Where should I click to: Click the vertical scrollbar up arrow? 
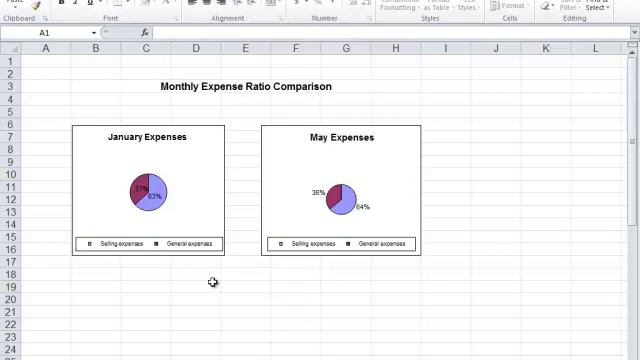click(x=632, y=52)
